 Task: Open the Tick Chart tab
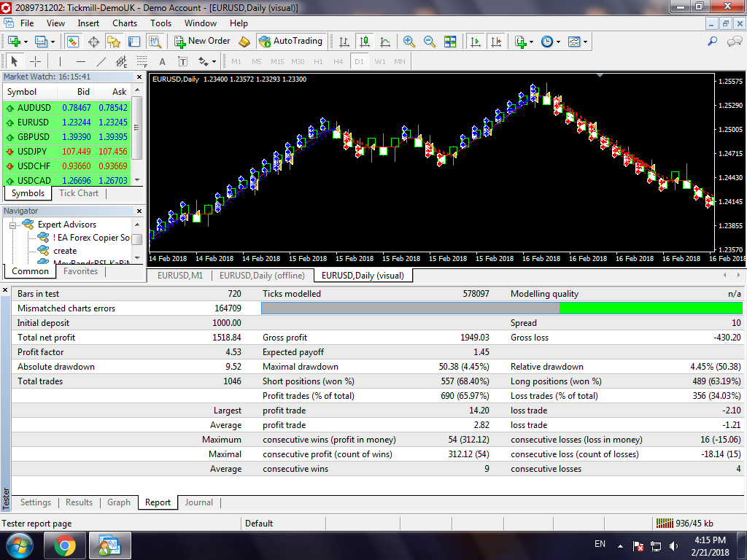[79, 193]
